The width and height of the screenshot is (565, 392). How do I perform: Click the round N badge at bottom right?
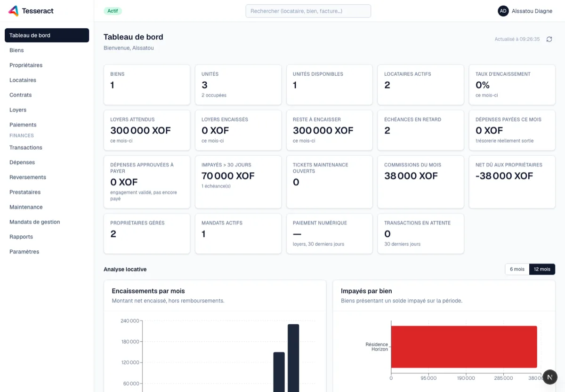click(550, 377)
